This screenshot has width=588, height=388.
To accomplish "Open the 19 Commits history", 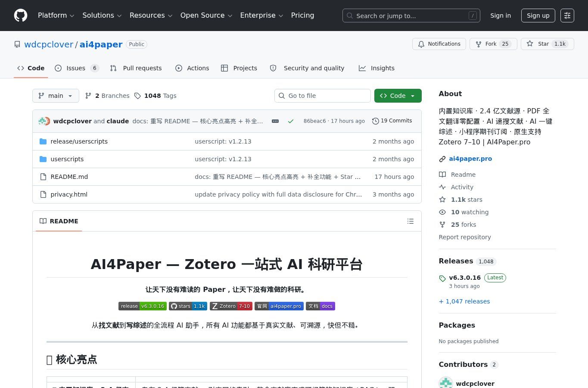I will click(x=392, y=121).
